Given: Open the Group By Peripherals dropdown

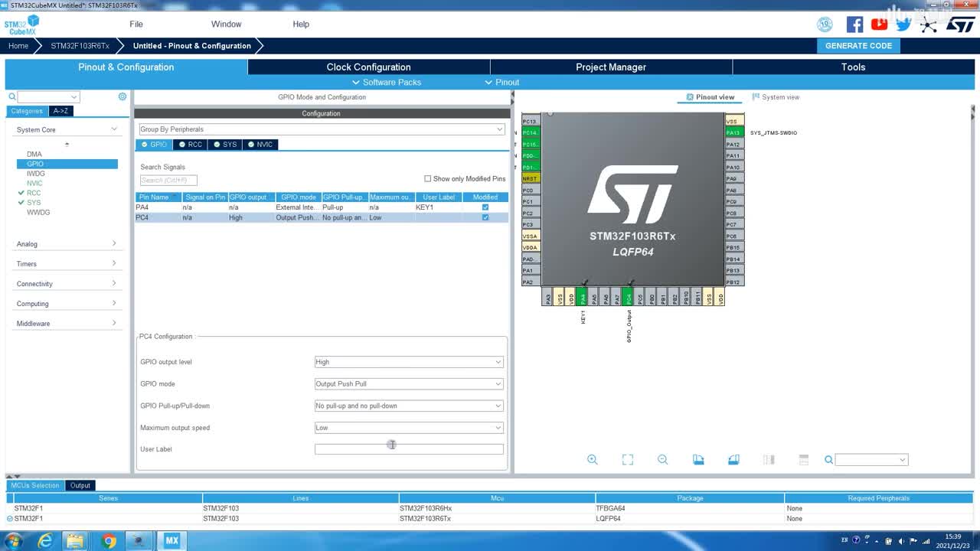Looking at the screenshot, I should [321, 129].
